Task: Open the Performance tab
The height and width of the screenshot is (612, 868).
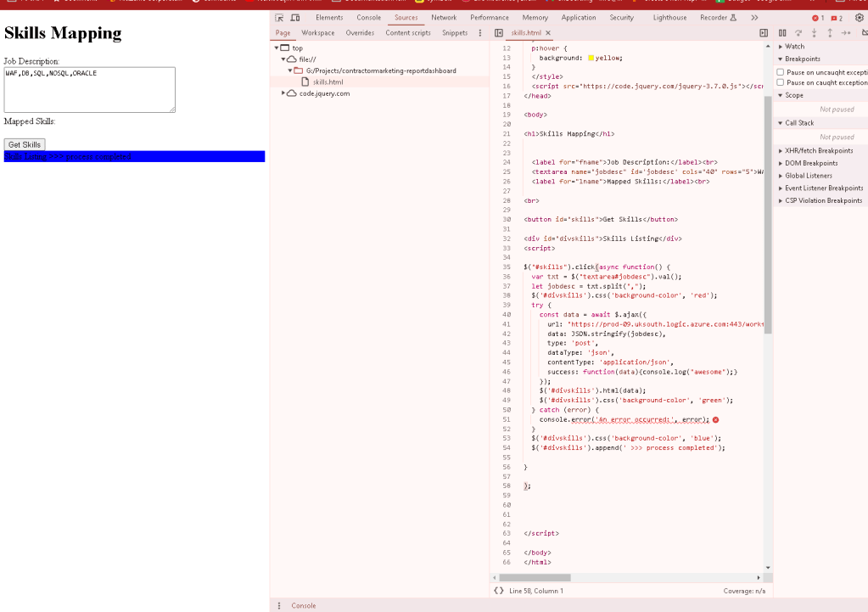Action: click(490, 18)
